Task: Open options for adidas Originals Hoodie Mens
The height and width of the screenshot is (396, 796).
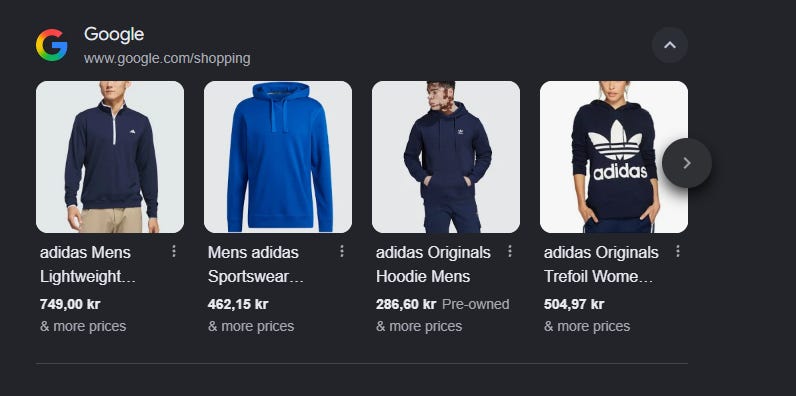Action: (510, 251)
